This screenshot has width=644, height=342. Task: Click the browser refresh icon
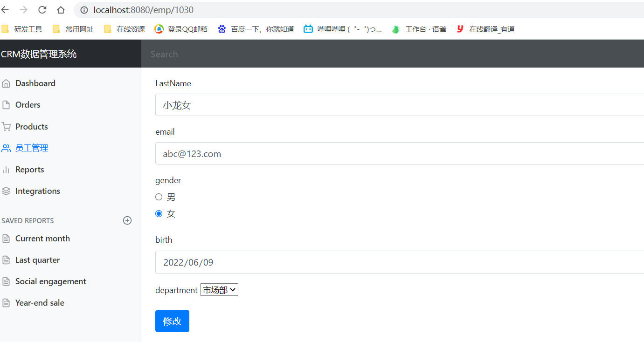click(x=42, y=10)
